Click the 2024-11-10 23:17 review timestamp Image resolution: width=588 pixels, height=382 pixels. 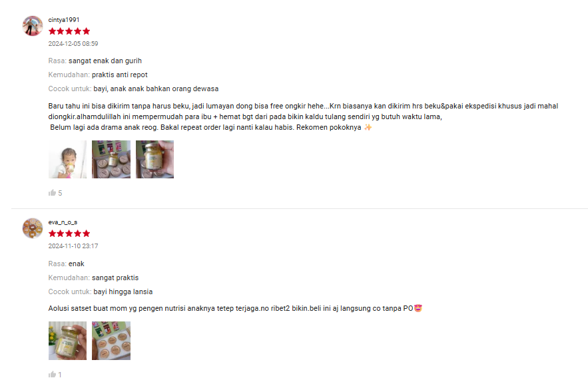coord(73,246)
